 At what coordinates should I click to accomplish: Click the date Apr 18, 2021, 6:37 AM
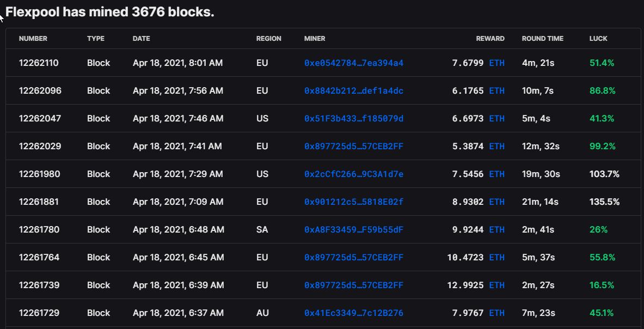click(x=178, y=313)
